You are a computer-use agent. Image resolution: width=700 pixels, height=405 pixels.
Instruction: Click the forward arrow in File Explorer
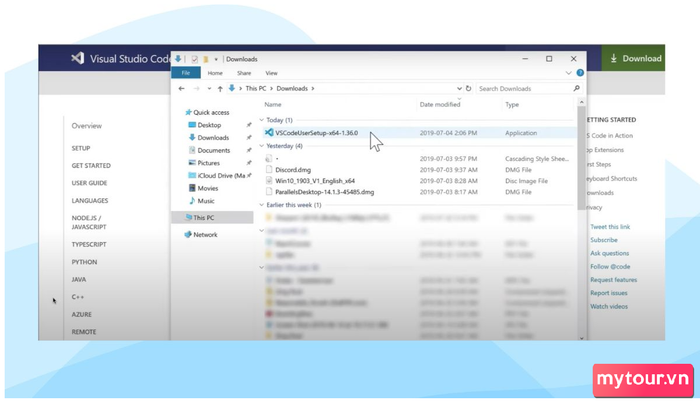(x=196, y=88)
